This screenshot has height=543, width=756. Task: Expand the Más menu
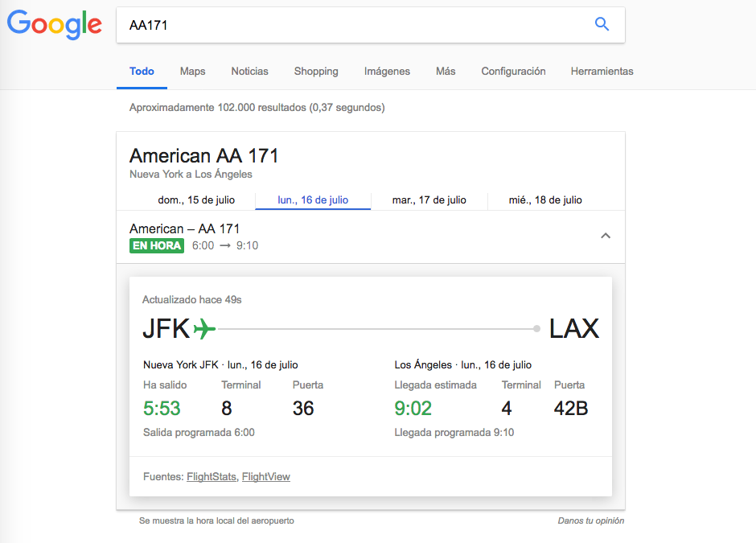(446, 72)
